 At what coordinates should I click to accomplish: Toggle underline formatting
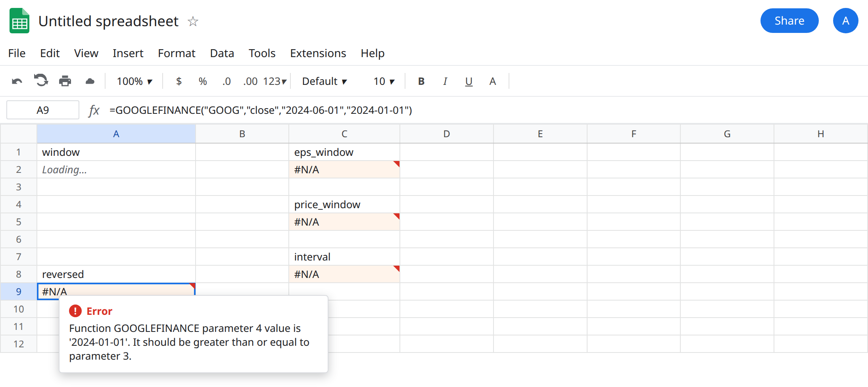pyautogui.click(x=469, y=81)
